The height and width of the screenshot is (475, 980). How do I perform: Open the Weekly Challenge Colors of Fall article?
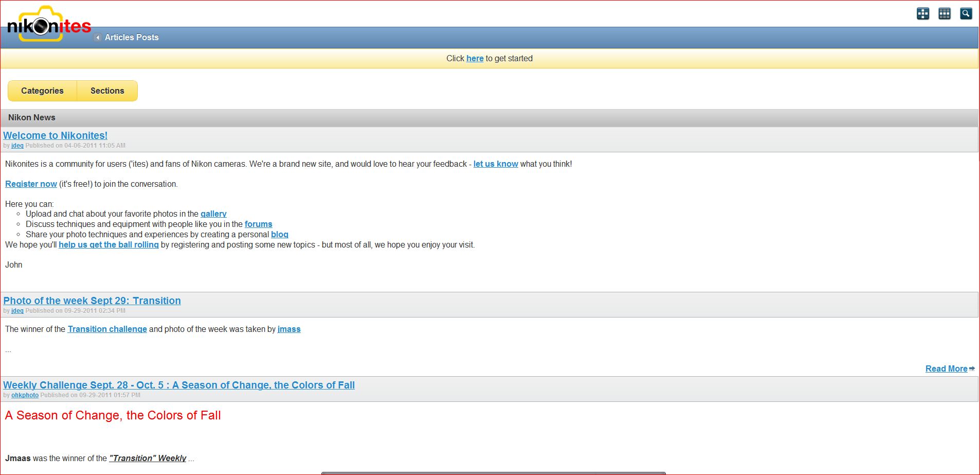[x=178, y=385]
